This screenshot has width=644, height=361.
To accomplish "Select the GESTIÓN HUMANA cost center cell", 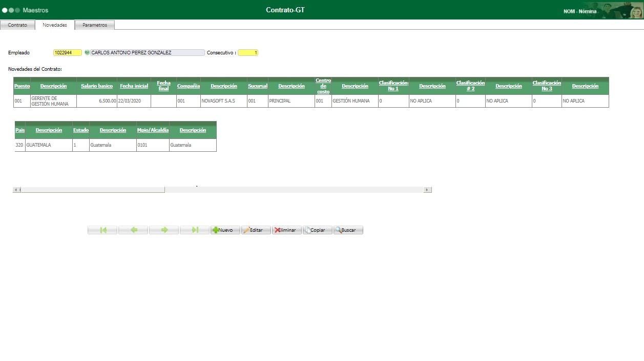I will pos(355,101).
